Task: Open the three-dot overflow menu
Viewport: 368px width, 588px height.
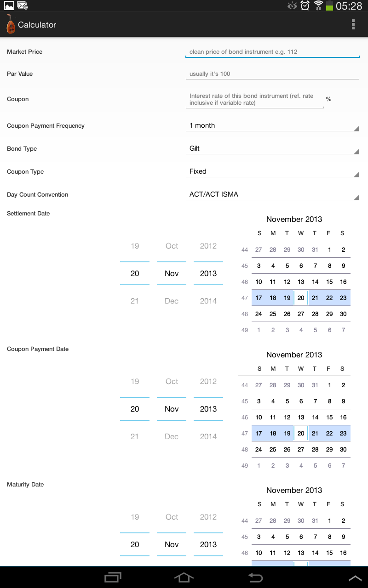Action: pyautogui.click(x=353, y=25)
